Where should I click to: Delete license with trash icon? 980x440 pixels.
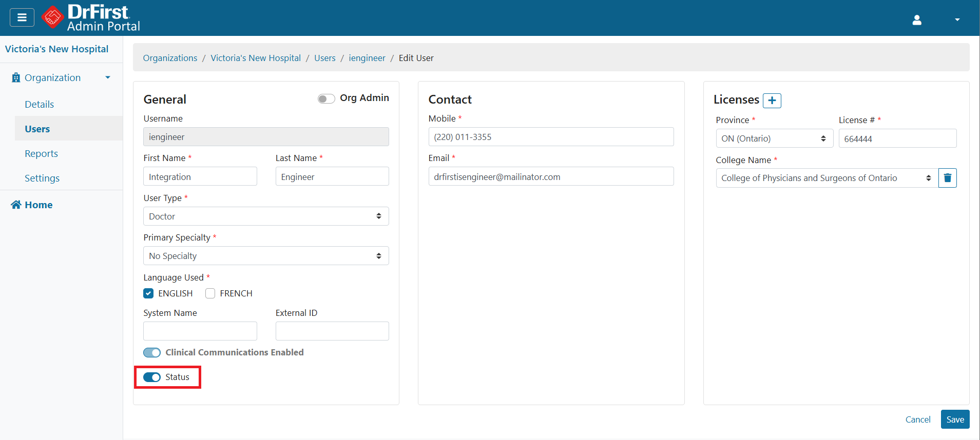pyautogui.click(x=947, y=178)
